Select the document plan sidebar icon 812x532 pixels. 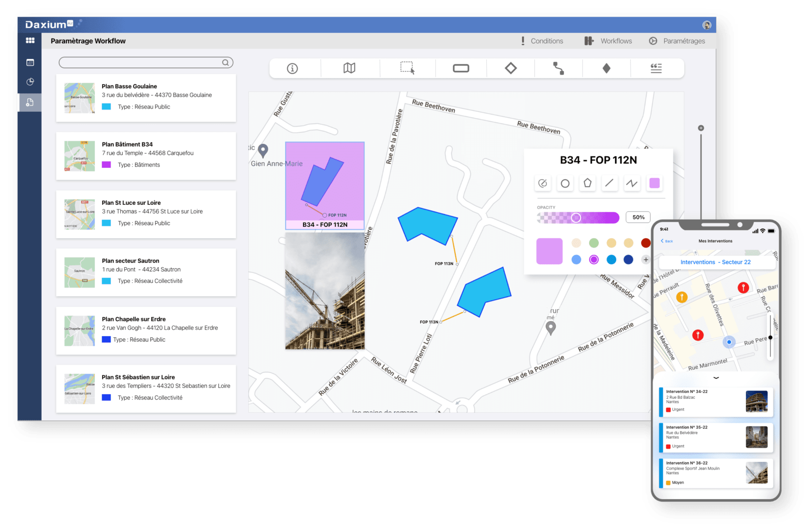(x=30, y=102)
